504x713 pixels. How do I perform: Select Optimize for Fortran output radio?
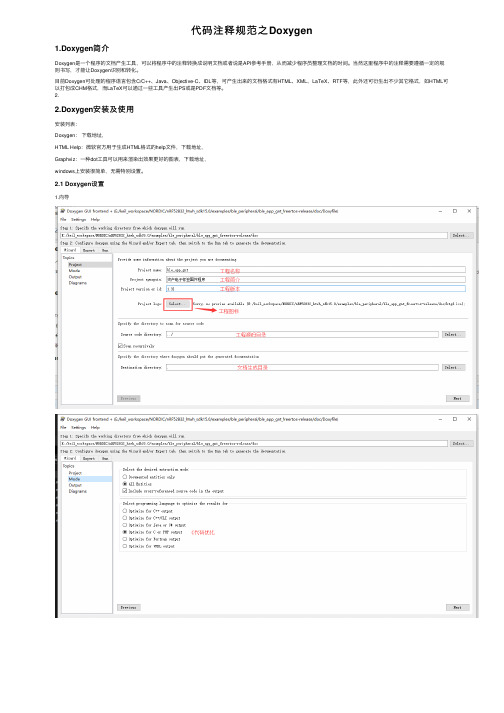pyautogui.click(x=125, y=539)
